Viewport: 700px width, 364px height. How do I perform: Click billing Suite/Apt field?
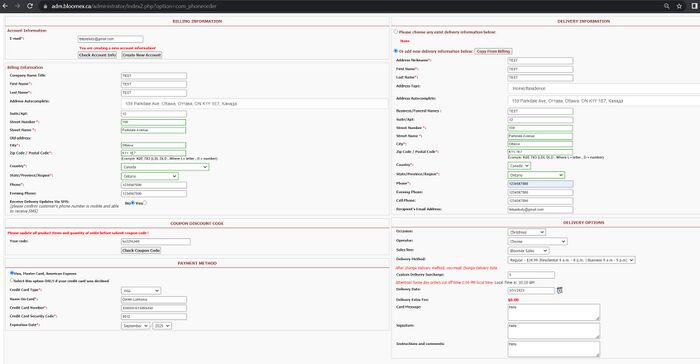[154, 114]
